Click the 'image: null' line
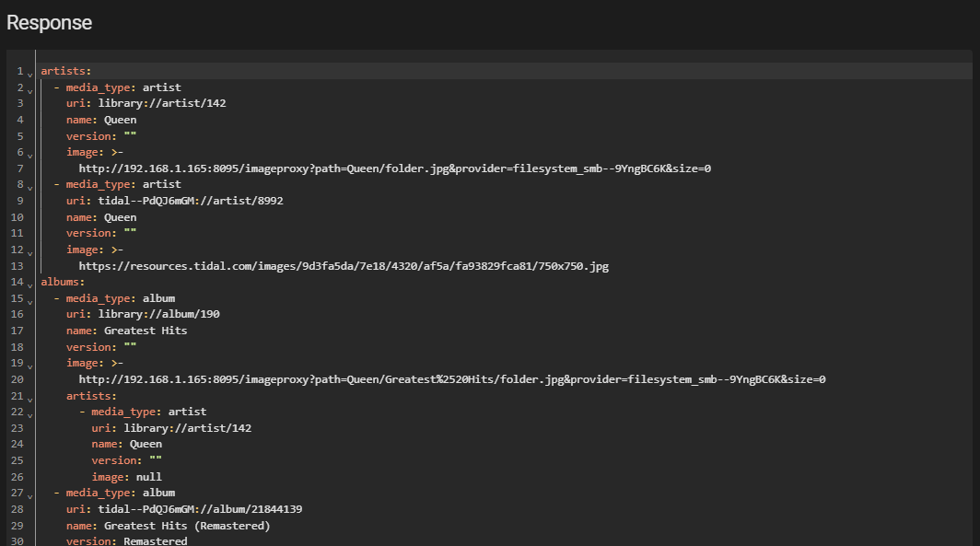 [x=126, y=477]
